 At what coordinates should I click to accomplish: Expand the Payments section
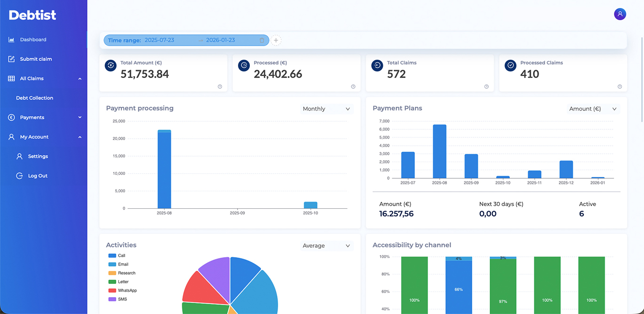(80, 117)
